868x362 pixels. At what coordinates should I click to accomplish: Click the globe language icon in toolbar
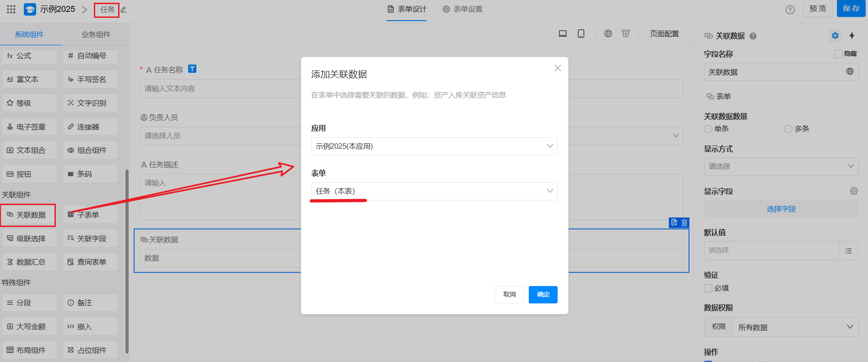pos(608,33)
